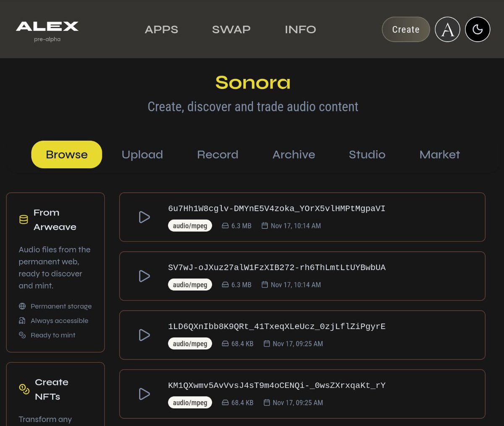Open the SWAP menu item
The height and width of the screenshot is (426, 504).
[231, 29]
